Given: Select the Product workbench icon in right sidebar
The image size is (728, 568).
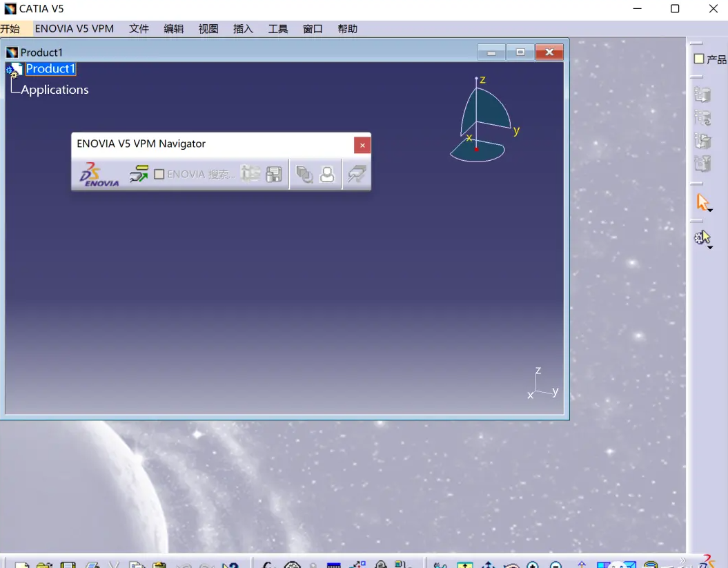Looking at the screenshot, I should pos(699,59).
